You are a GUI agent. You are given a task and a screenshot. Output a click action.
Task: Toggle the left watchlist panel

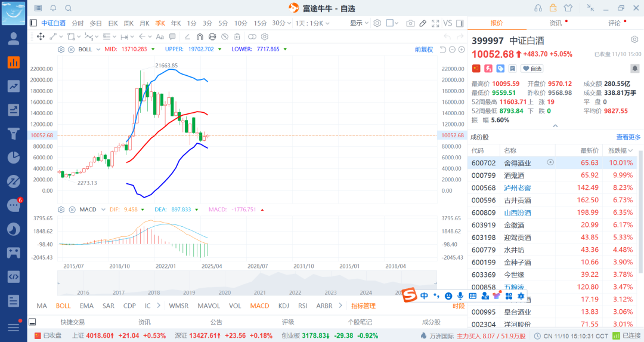click(x=33, y=23)
